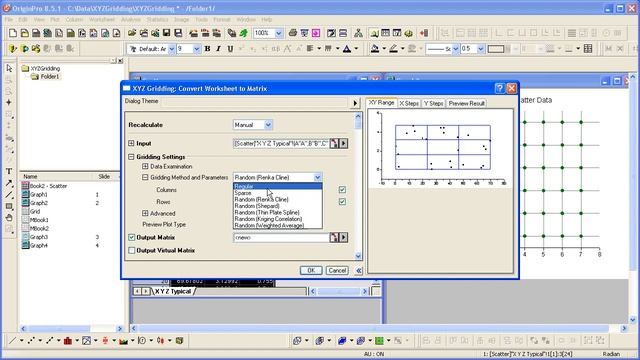Choose Random (Shepard) in method list

278,206
